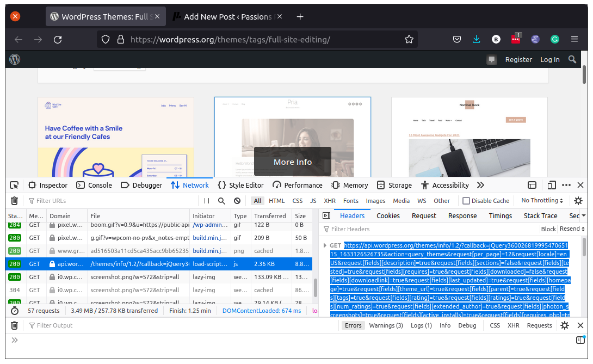Open the Response details tab
Screen dimensions: 593x364
coord(462,215)
